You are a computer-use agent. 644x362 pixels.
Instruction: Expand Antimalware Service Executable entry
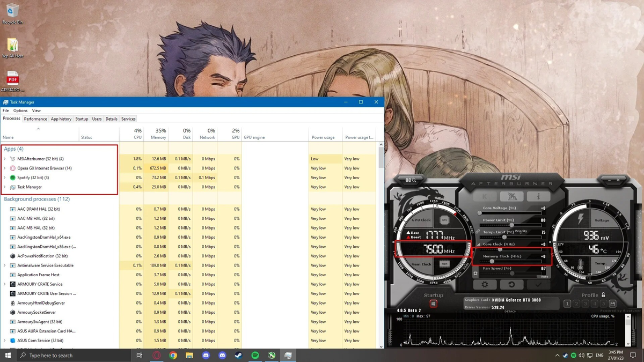(4, 265)
